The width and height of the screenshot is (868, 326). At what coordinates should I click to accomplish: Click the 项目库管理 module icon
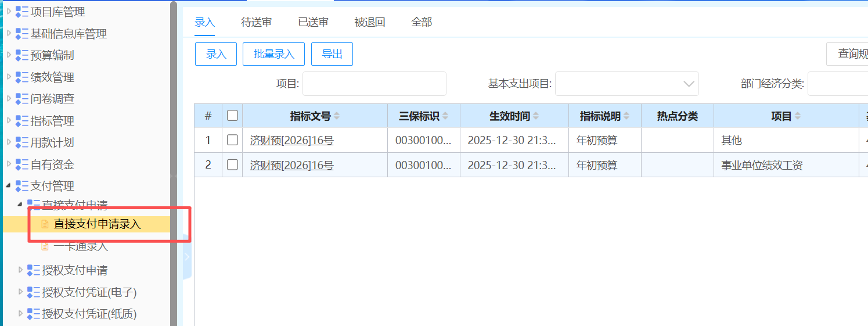[22, 12]
